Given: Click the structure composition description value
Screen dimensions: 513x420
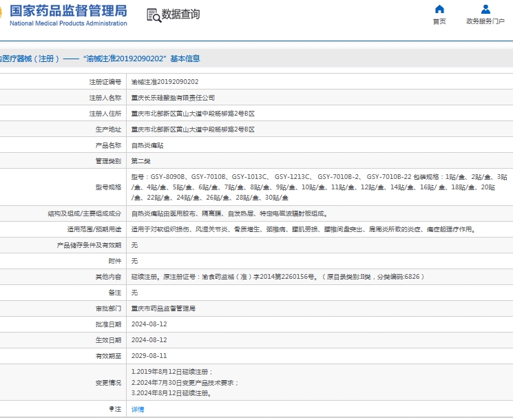Looking at the screenshot, I should click(230, 213).
